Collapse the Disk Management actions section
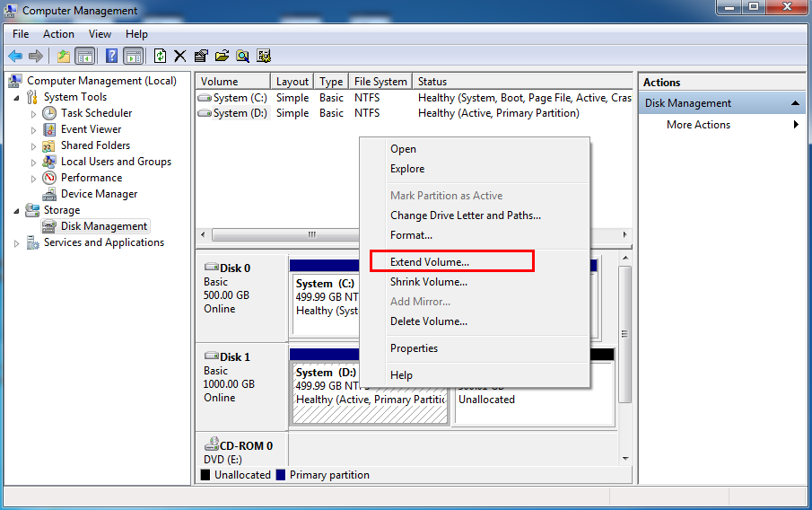The image size is (812, 510). coord(796,103)
